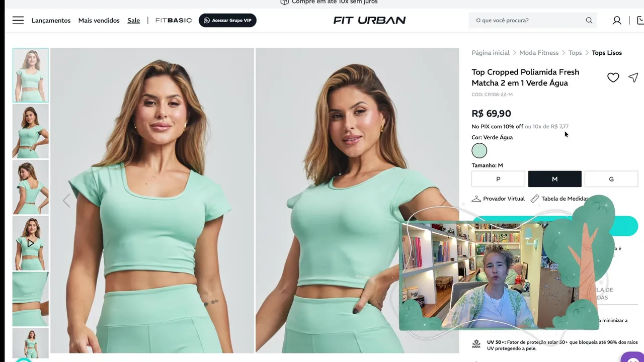This screenshot has height=362, width=644.
Task: Choose the Verde Água color swatch
Action: point(479,151)
